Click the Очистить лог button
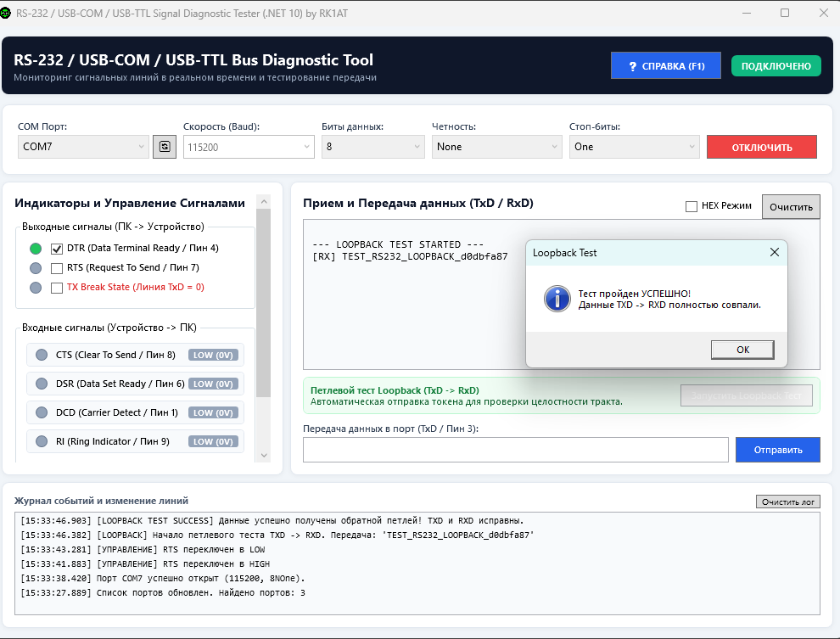 (x=788, y=502)
